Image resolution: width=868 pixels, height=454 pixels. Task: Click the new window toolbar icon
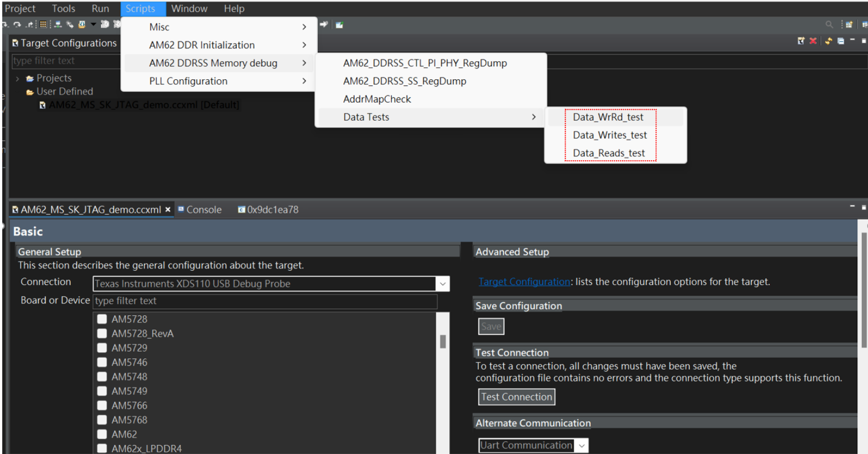339,25
